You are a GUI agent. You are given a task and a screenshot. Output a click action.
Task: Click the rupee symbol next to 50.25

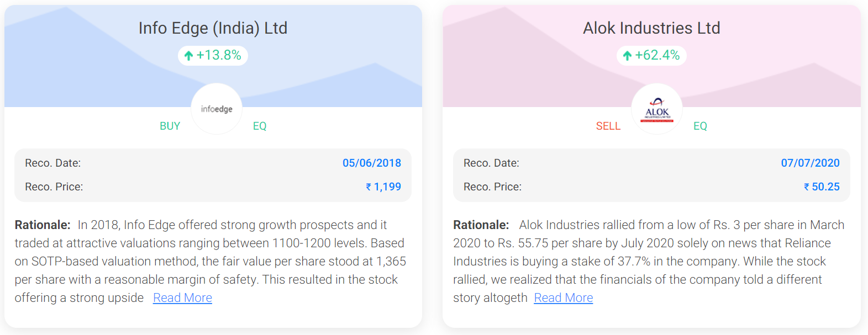807,187
